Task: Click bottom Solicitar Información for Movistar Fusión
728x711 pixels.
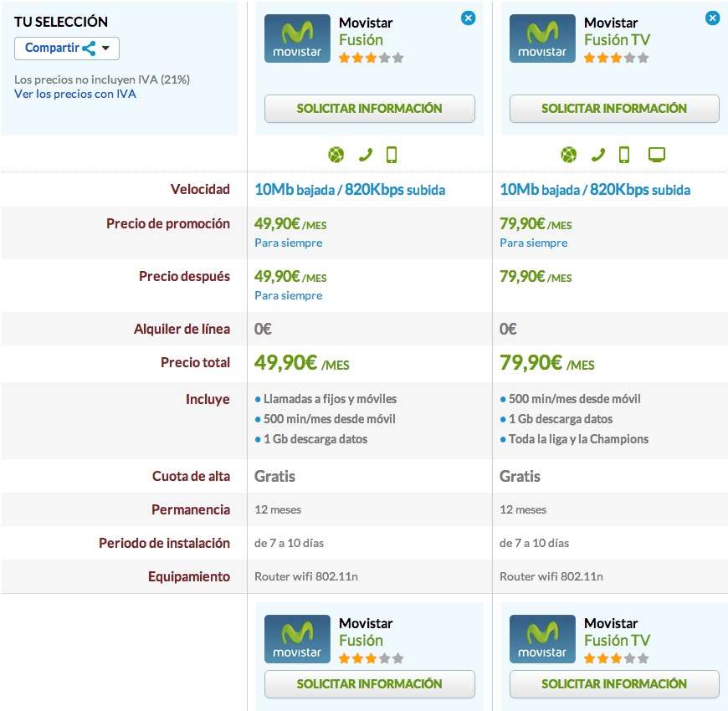Action: click(x=370, y=683)
